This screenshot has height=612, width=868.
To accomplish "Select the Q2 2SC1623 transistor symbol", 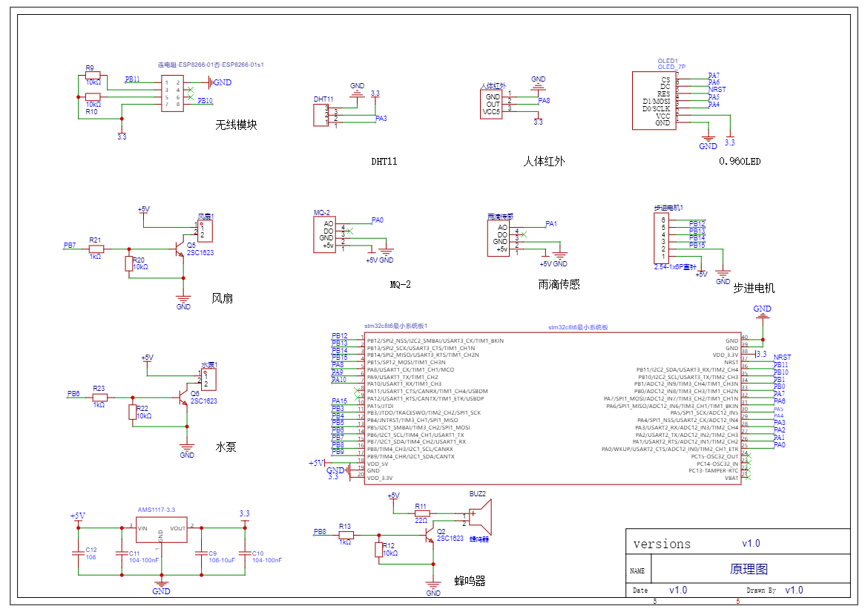I will click(x=429, y=535).
